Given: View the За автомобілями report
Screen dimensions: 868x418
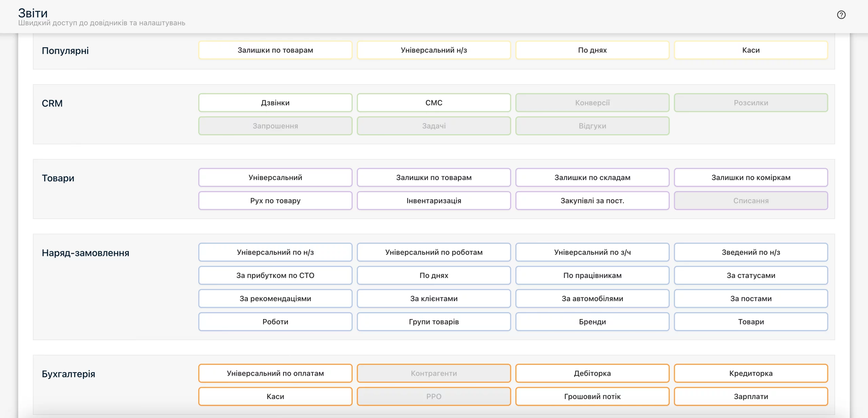Looking at the screenshot, I should tap(592, 299).
